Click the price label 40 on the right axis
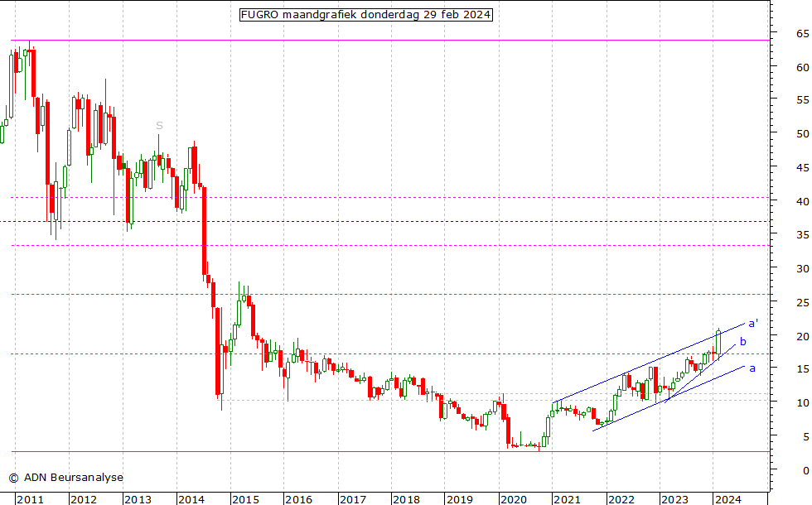Image resolution: width=812 pixels, height=505 pixels. [x=803, y=201]
